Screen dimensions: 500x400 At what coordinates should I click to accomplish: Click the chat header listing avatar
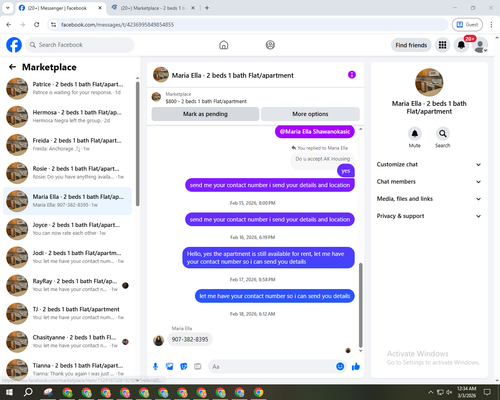(x=161, y=75)
